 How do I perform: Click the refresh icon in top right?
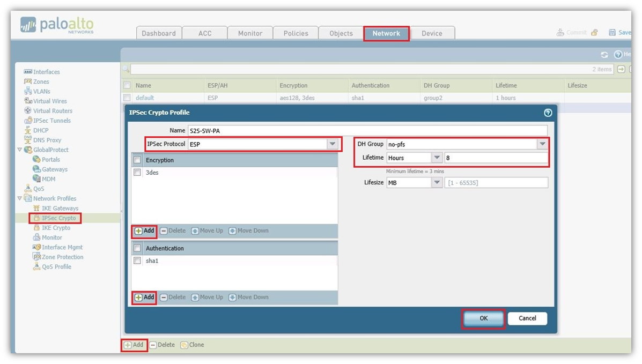point(604,55)
